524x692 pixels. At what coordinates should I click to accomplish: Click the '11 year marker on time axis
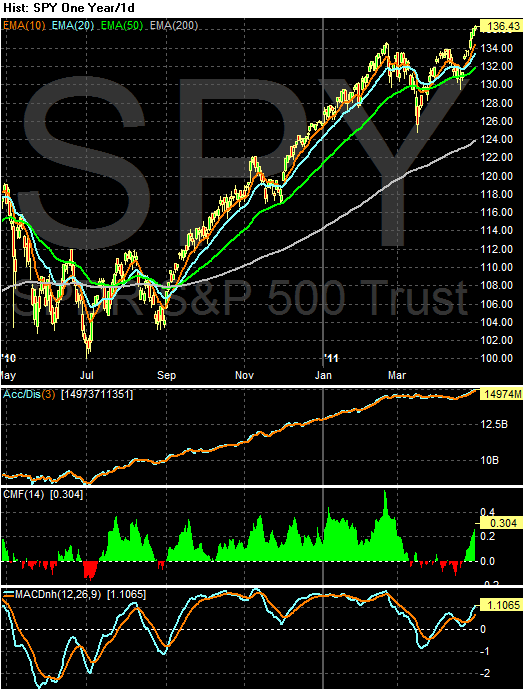pos(331,358)
